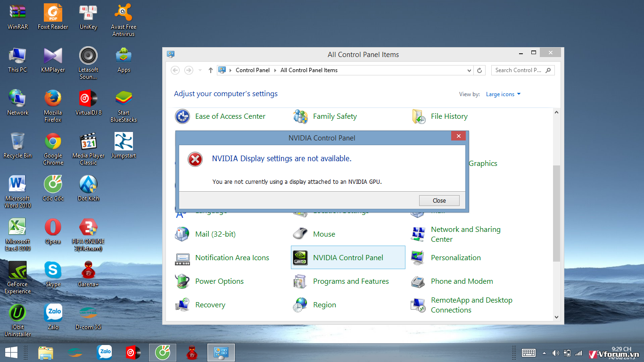Screen dimensions: 644x362
Task: Select the IObit Uninstaller desktop icon
Action: point(17,321)
